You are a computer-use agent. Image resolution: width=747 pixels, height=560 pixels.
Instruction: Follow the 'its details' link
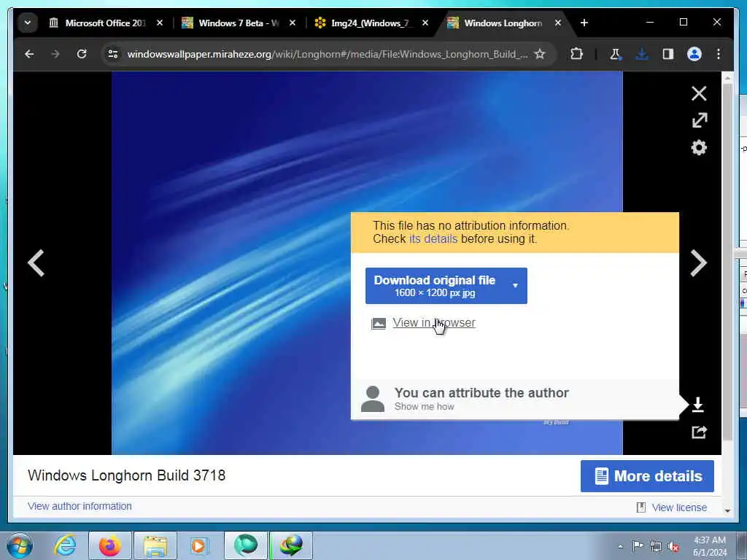[433, 239]
